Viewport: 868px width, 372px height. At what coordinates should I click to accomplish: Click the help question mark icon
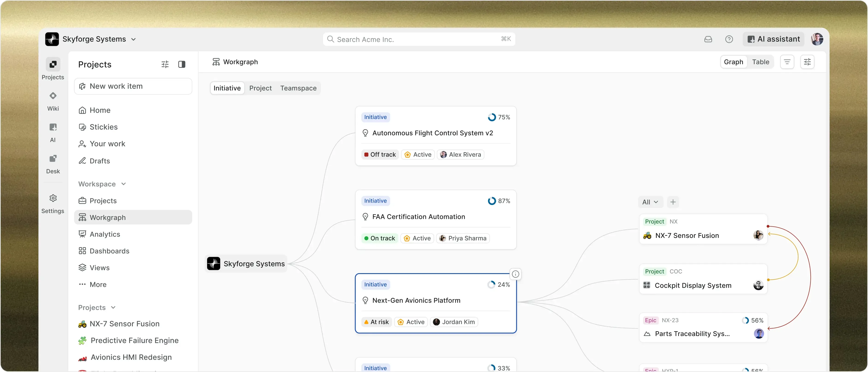click(729, 39)
